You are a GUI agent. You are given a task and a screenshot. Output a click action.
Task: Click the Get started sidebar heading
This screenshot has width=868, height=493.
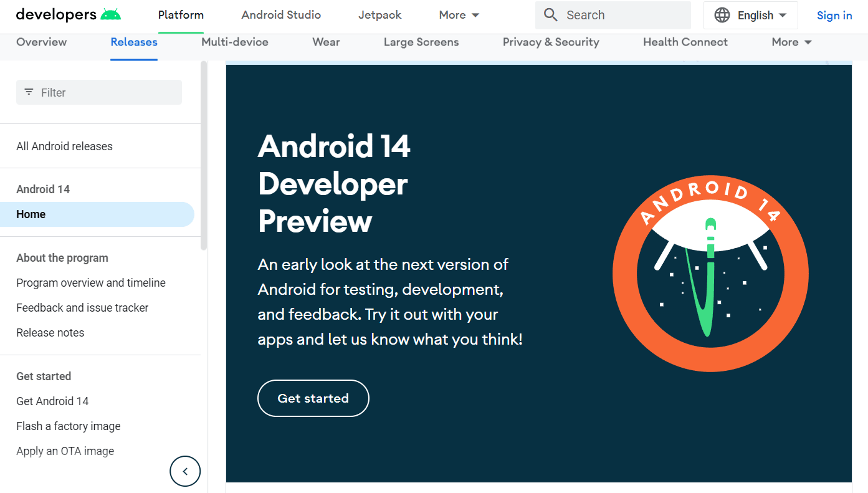click(44, 376)
